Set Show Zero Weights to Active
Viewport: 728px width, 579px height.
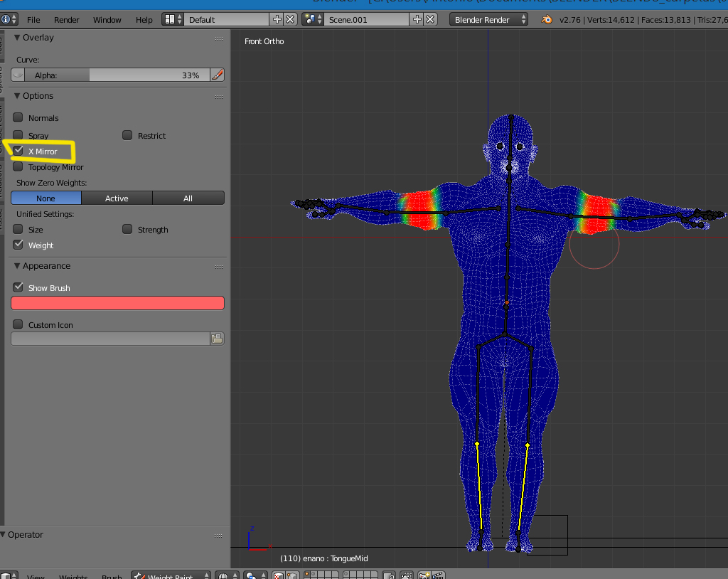(x=117, y=198)
